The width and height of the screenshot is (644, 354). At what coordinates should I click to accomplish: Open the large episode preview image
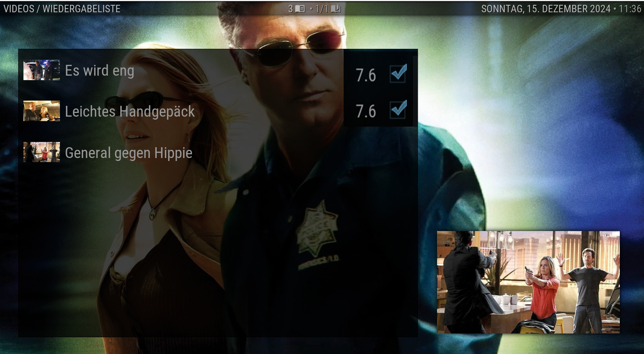pos(528,282)
